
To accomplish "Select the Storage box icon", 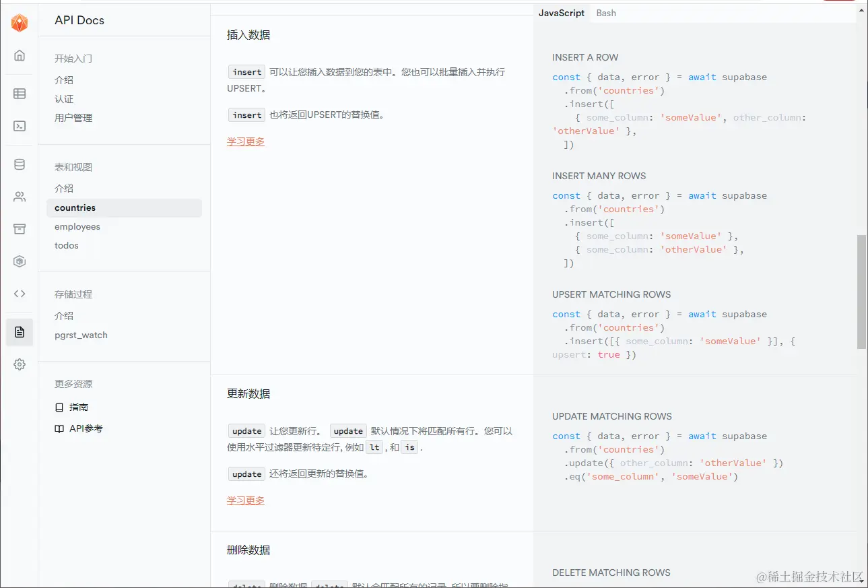I will (x=20, y=228).
